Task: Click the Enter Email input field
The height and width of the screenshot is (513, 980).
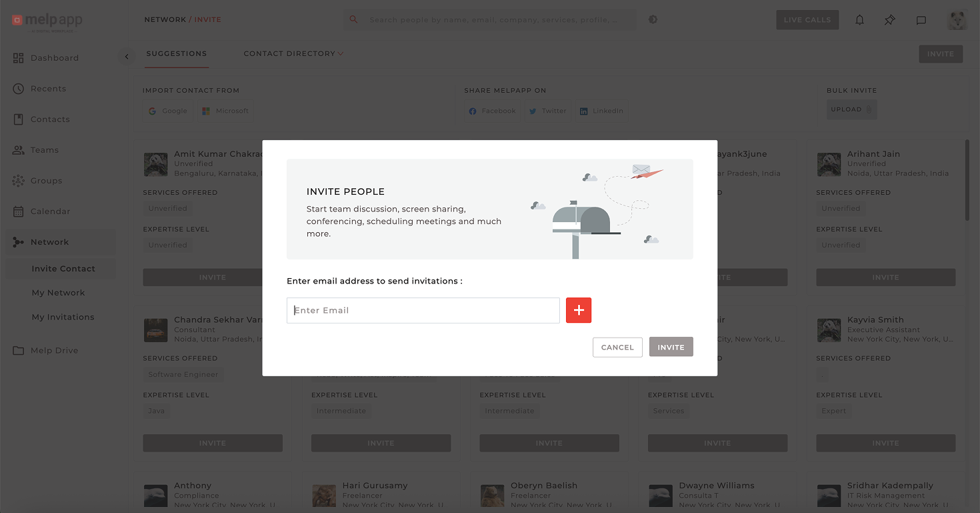Action: pyautogui.click(x=423, y=310)
